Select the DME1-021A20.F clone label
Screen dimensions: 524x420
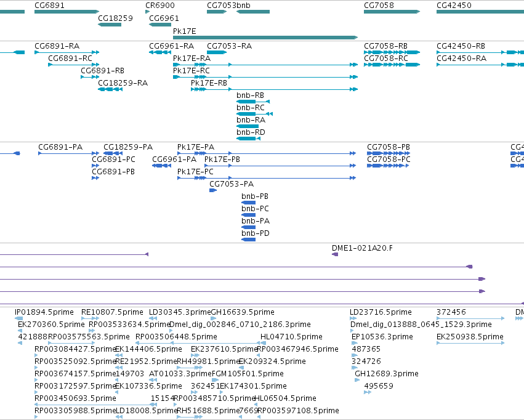tap(362, 249)
